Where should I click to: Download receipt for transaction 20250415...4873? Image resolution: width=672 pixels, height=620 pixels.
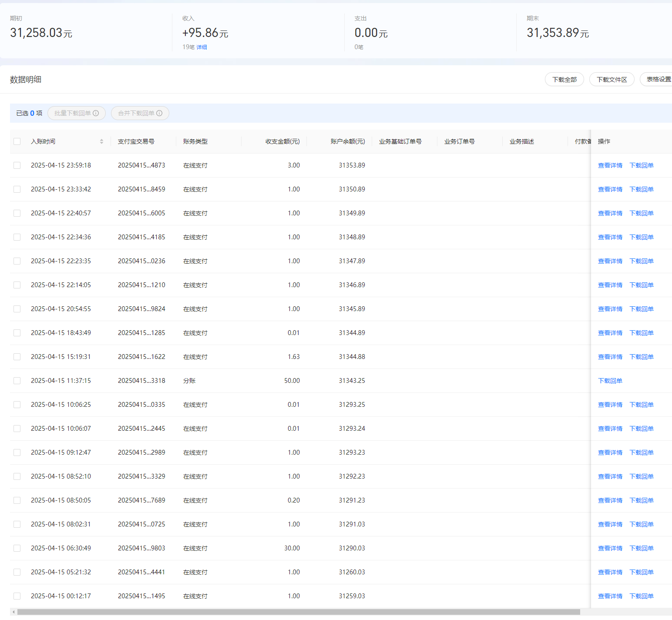pos(642,165)
